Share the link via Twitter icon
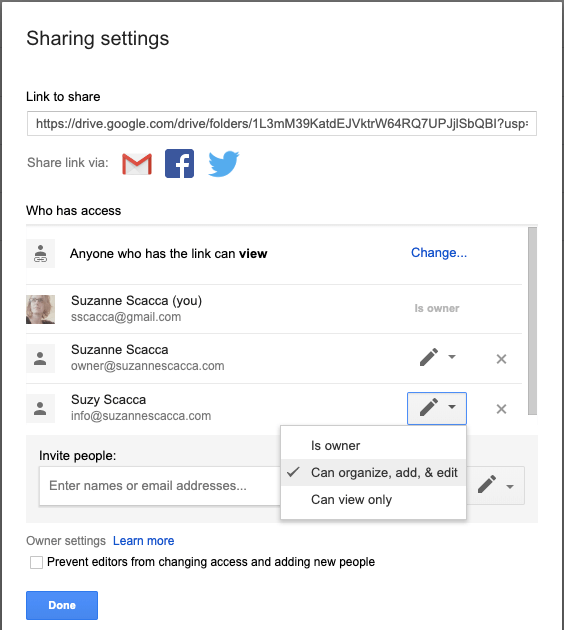 click(x=223, y=164)
